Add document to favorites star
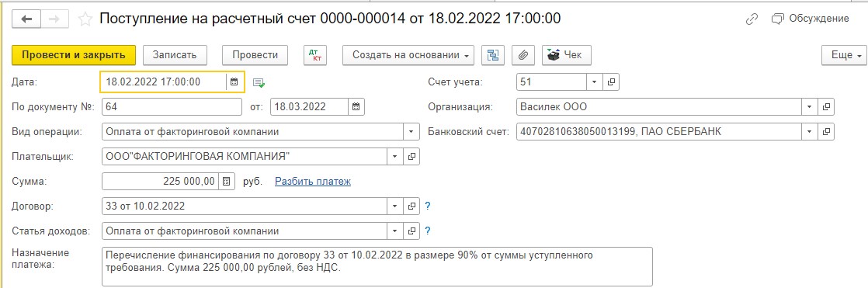 (85, 19)
